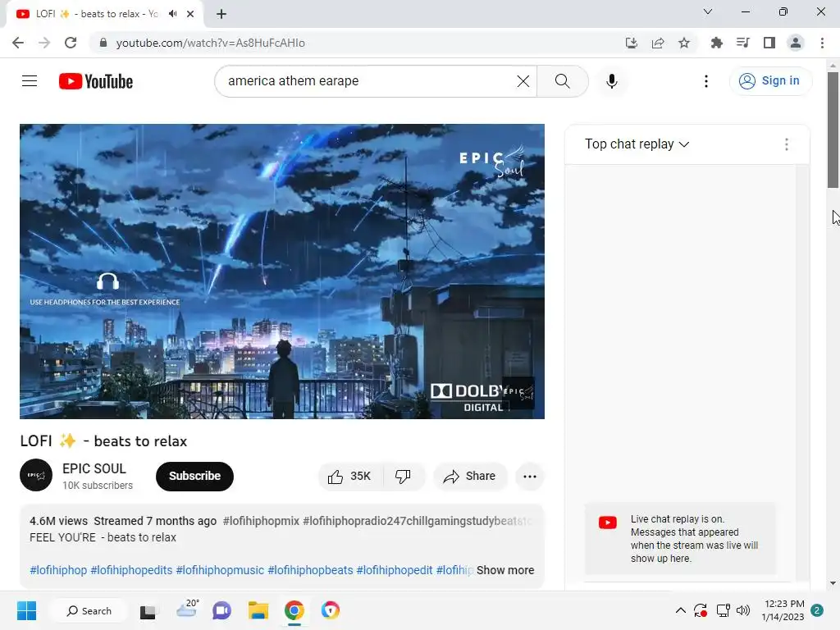This screenshot has height=630, width=840.
Task: Bookmark this page with the star
Action: point(684,43)
